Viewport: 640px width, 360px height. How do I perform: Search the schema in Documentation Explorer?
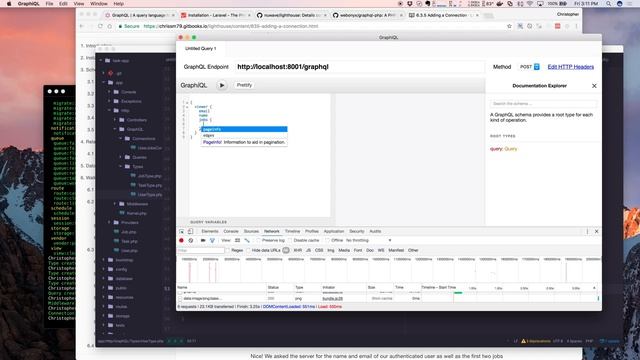(543, 104)
